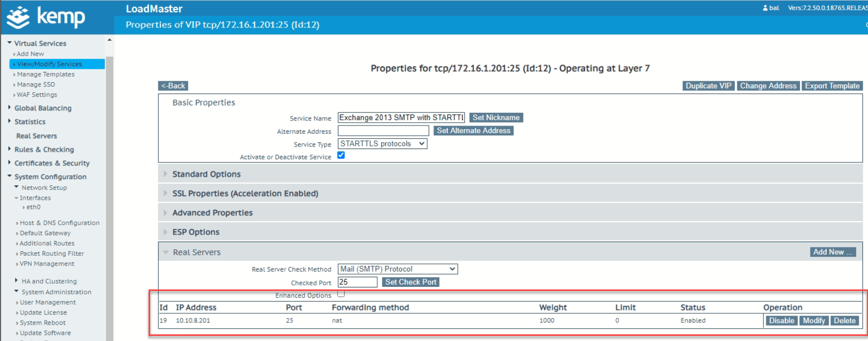The image size is (868, 341).
Task: Click the Checked Port input field
Action: [357, 282]
